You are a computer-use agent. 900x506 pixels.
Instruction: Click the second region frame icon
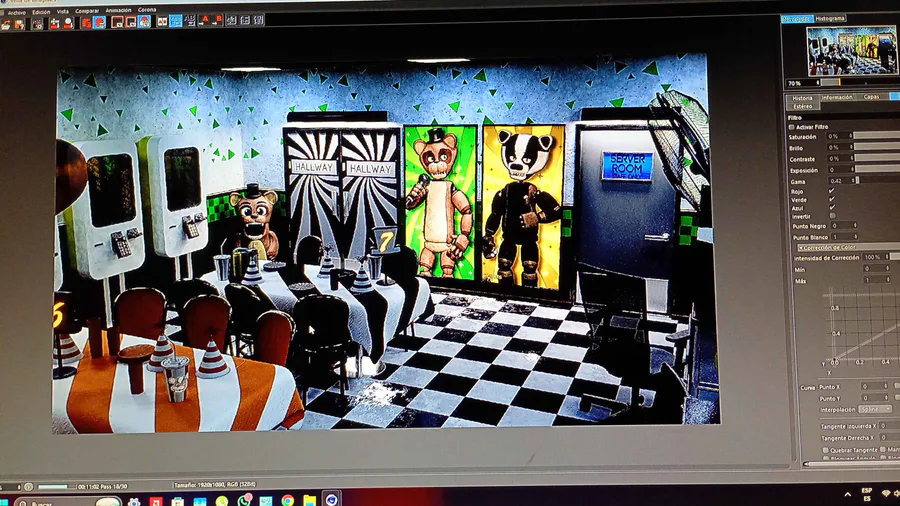[x=131, y=22]
